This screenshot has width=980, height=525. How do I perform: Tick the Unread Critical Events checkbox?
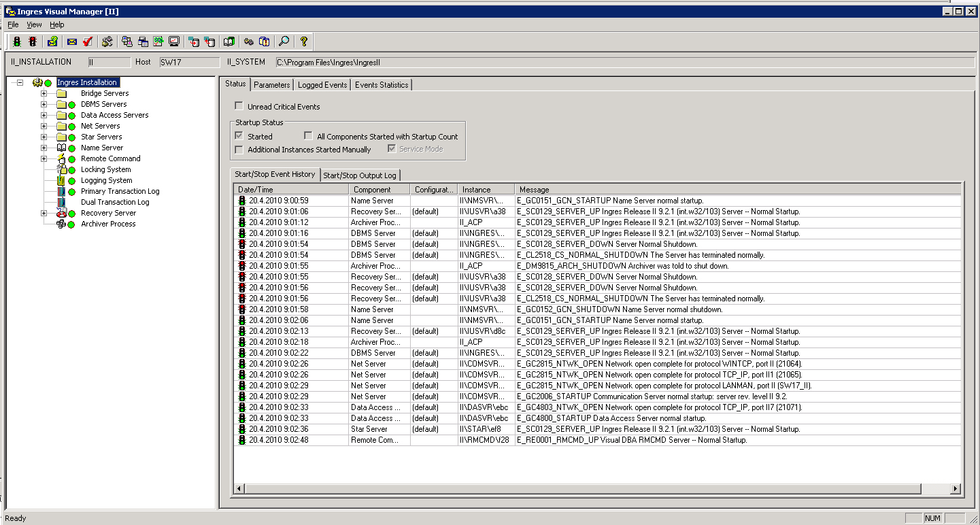click(239, 106)
